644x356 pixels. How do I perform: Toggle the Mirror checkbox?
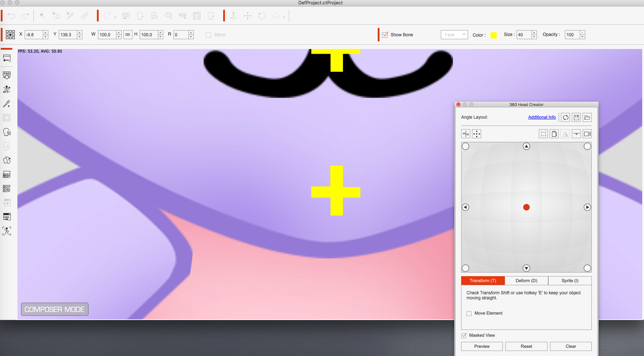pos(208,35)
